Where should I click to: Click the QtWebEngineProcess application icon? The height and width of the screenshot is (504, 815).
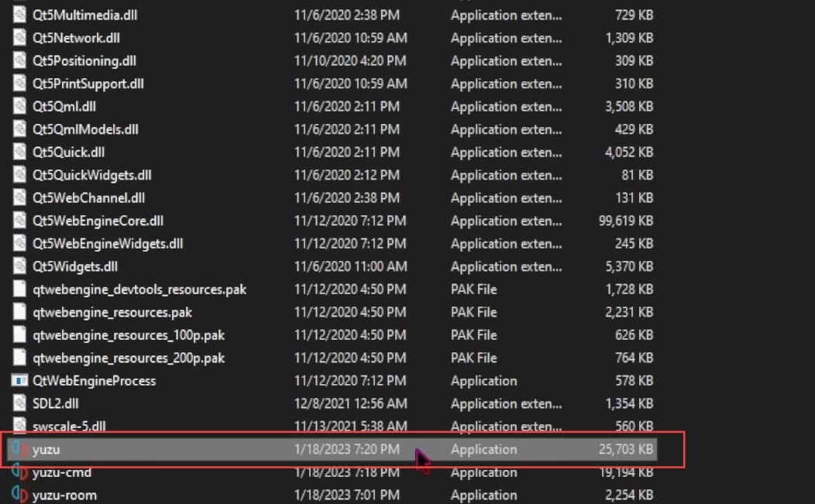(19, 380)
